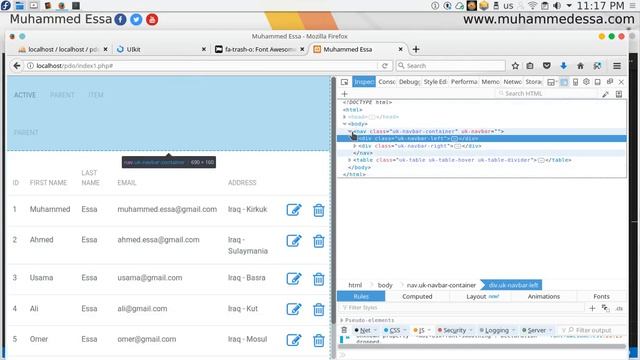The height and width of the screenshot is (360, 640).
Task: Delete the Ali record
Action: click(x=319, y=309)
